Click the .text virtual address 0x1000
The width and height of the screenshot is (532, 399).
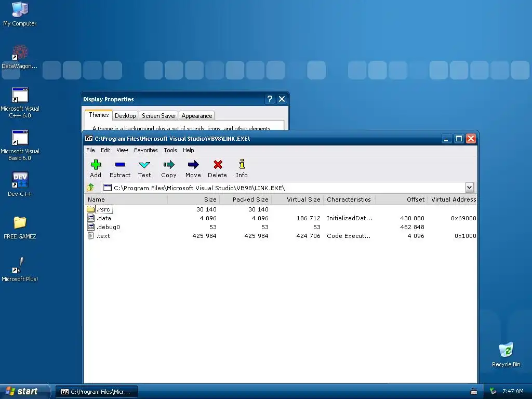pyautogui.click(x=465, y=236)
